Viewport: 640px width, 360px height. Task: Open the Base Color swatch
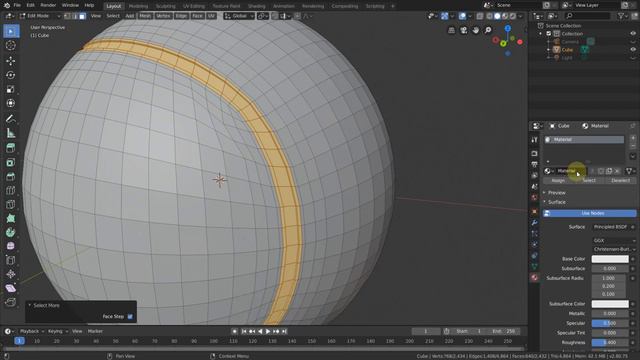coord(610,259)
